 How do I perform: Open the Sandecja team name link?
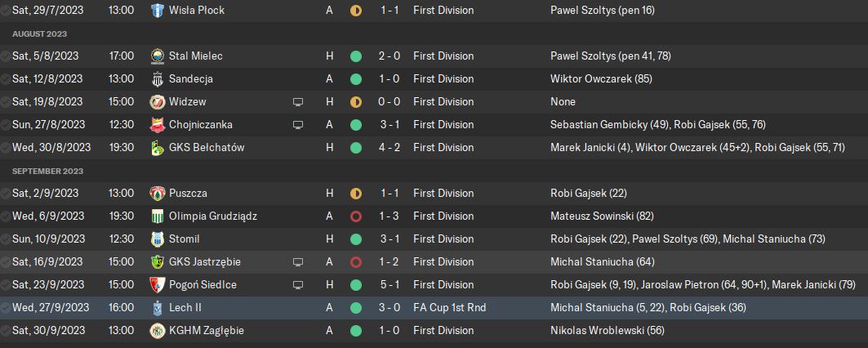pos(191,79)
